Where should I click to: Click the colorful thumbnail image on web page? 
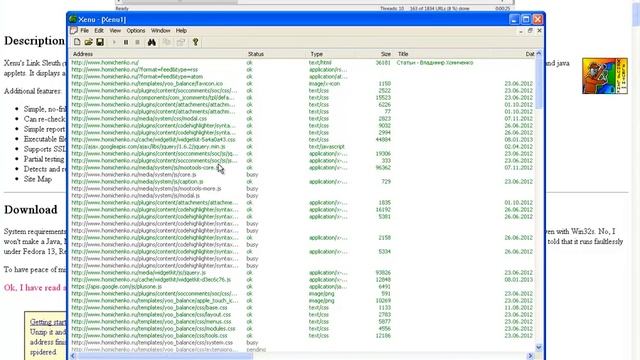(x=604, y=76)
